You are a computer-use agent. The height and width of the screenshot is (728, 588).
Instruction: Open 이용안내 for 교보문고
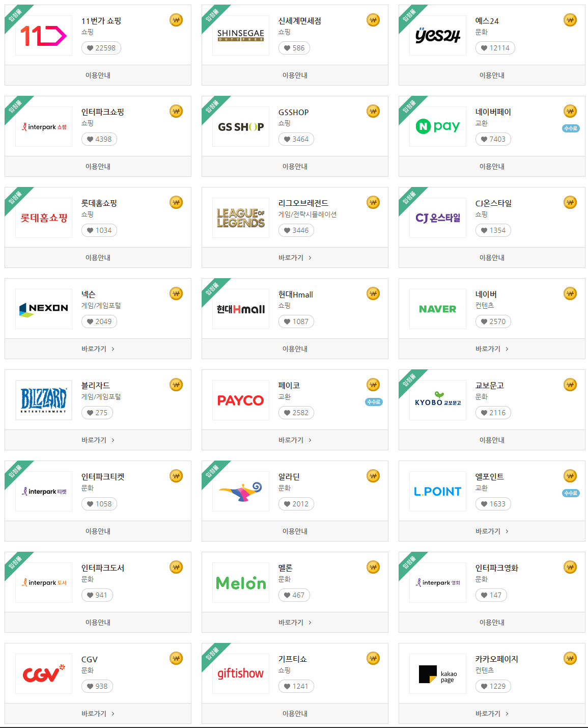[x=492, y=440]
